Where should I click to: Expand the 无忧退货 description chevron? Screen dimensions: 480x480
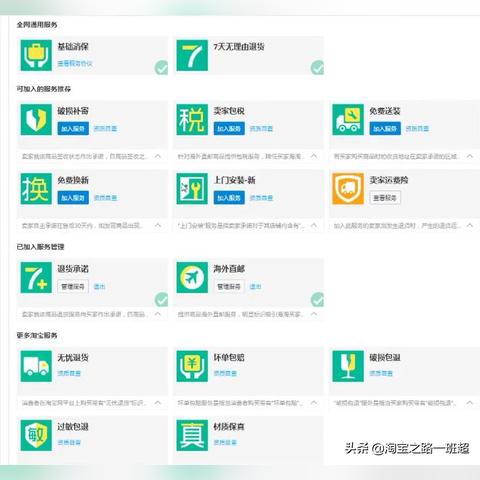(x=158, y=403)
